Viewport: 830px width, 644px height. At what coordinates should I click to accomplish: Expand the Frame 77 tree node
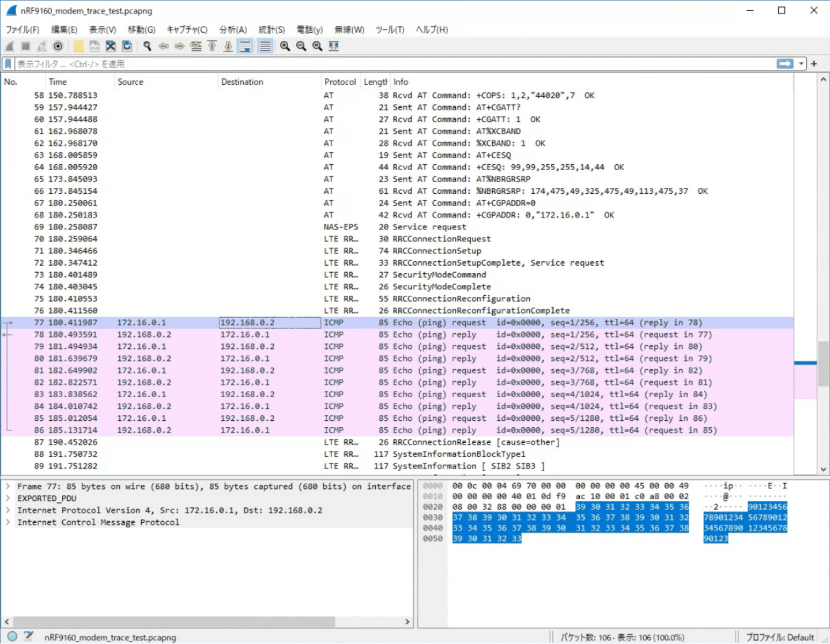pos(8,487)
